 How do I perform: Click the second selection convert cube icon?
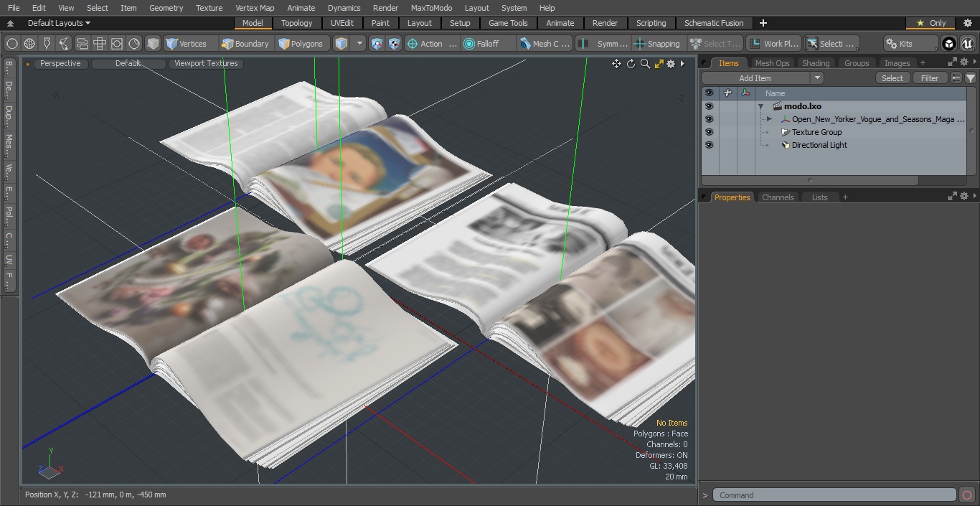click(x=394, y=44)
